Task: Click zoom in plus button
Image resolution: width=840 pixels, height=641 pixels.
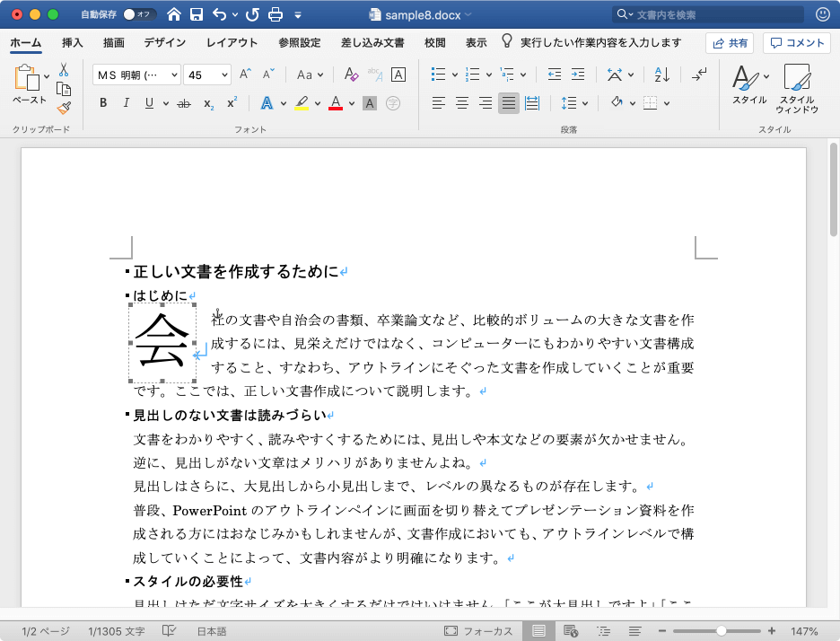Action: 772,631
